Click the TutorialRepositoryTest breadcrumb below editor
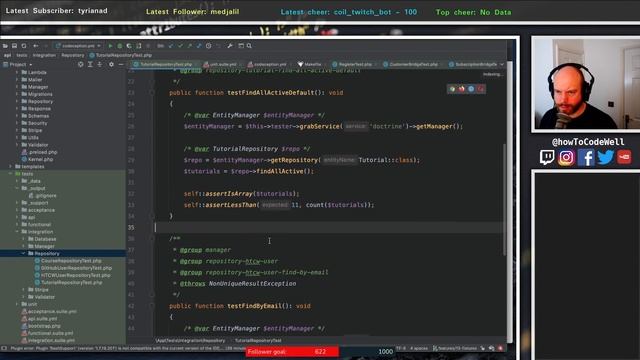This screenshot has height=360, width=640. [258, 340]
